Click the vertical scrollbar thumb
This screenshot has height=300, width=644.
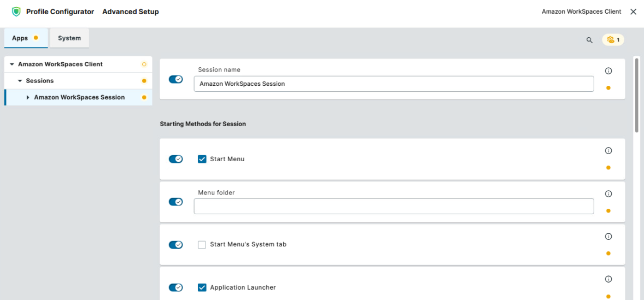click(x=636, y=95)
